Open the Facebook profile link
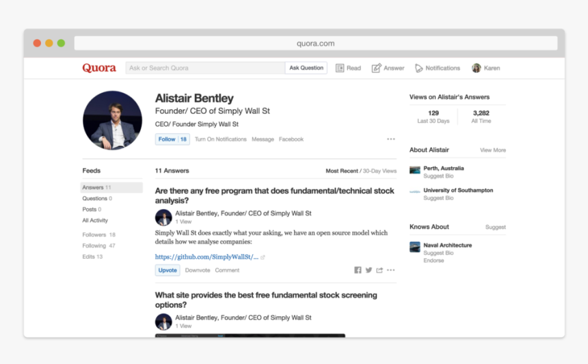Viewport: 588px width, 364px height. click(x=291, y=139)
